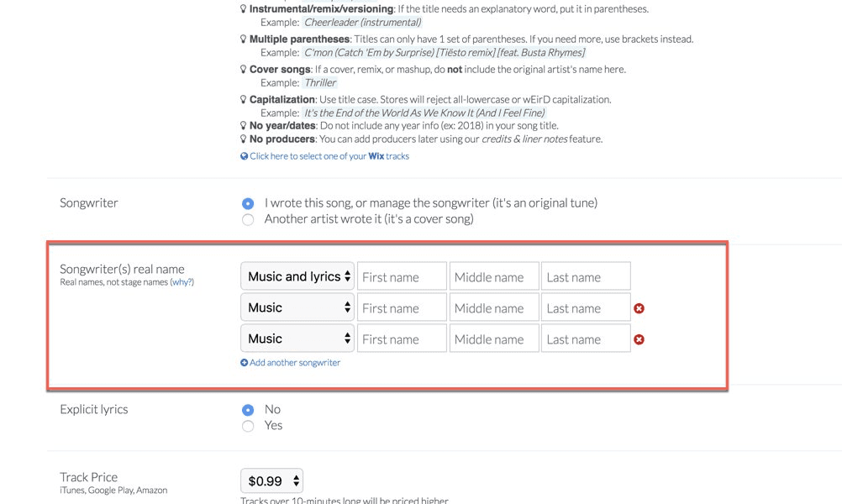Image resolution: width=842 pixels, height=504 pixels.
Task: Click the globe icon next to Wix tracks link
Action: pyautogui.click(x=245, y=156)
